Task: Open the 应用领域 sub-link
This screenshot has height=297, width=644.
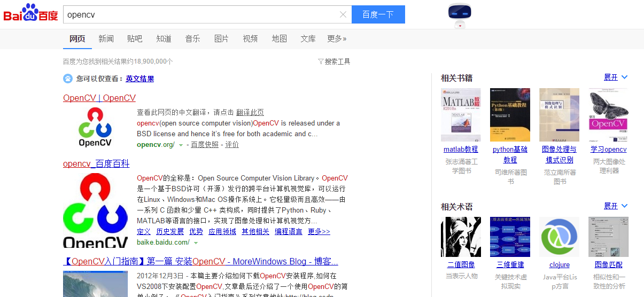Action: [x=222, y=232]
